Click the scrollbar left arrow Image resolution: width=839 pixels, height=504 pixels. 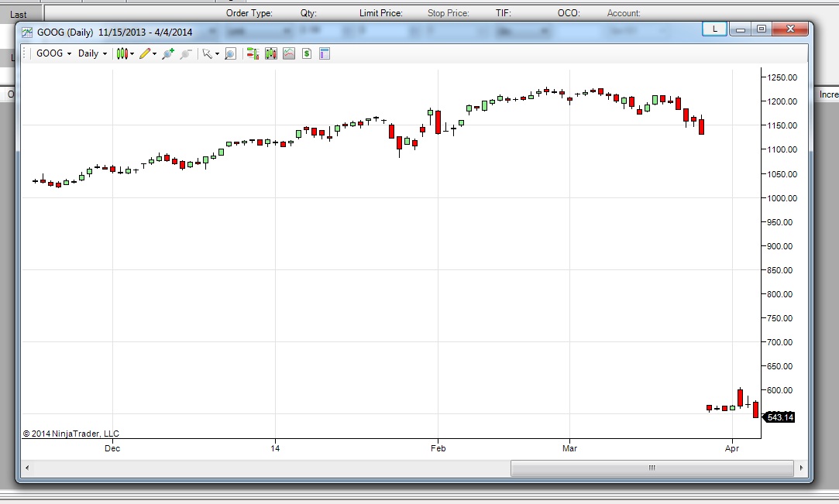tap(27, 468)
